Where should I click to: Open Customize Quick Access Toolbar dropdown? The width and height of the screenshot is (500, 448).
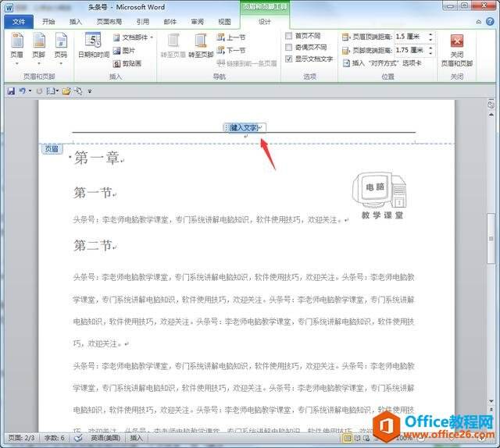click(90, 91)
